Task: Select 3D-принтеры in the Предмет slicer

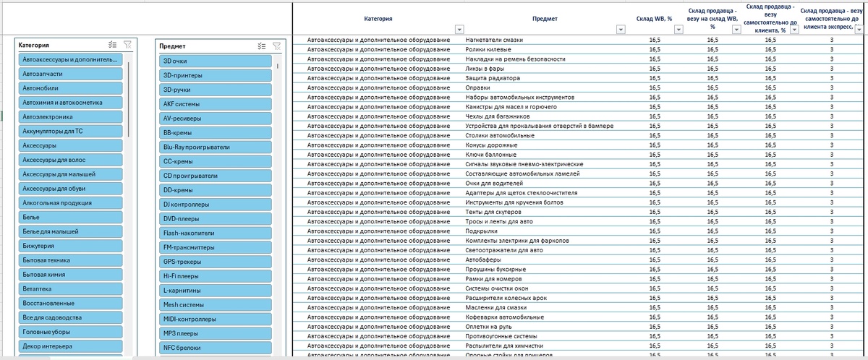Action: (215, 75)
